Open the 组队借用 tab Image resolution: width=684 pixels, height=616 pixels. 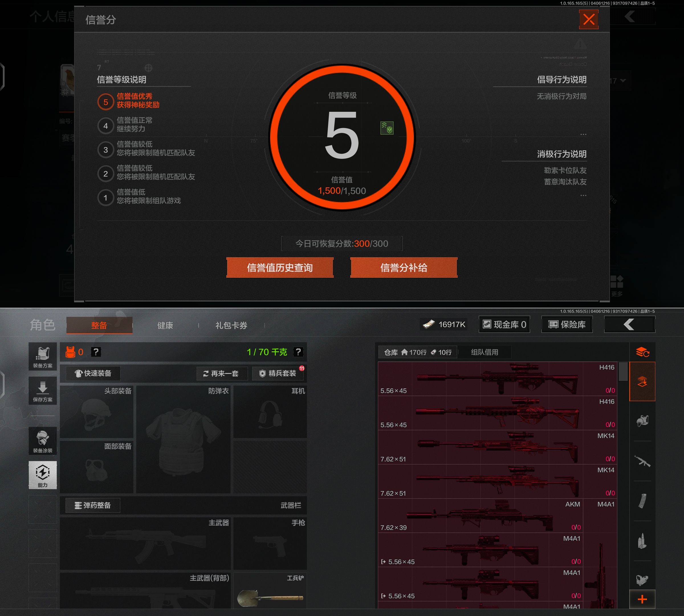point(484,352)
